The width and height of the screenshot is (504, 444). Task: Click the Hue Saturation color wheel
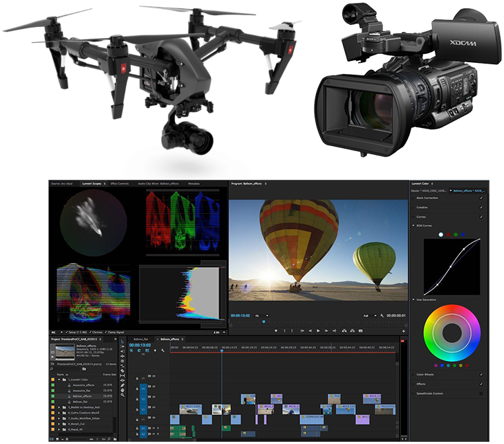(x=452, y=333)
